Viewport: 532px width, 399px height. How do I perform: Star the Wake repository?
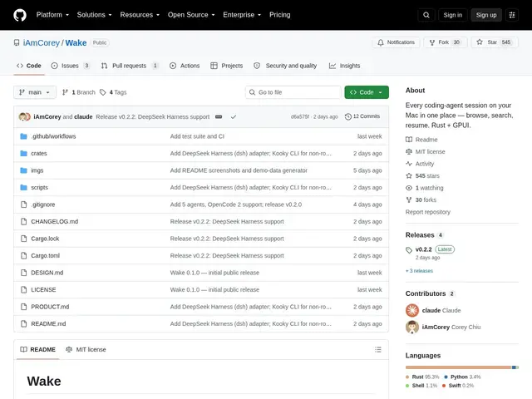(x=495, y=42)
